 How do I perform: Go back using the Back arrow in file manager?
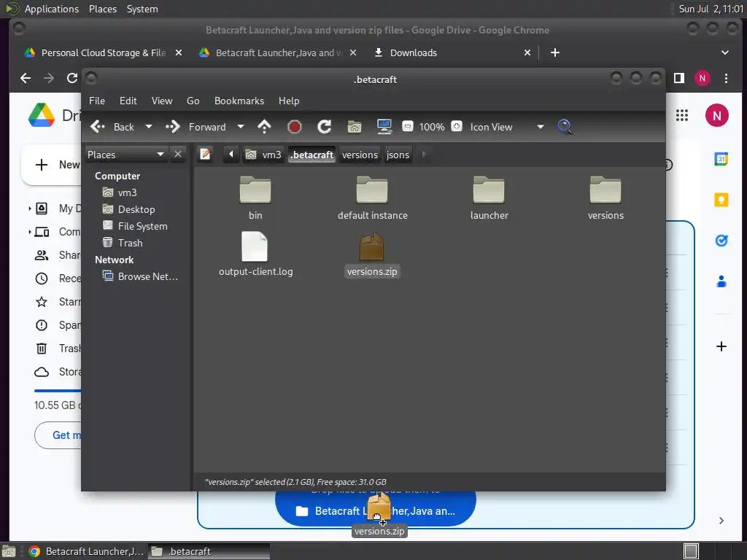pyautogui.click(x=112, y=127)
